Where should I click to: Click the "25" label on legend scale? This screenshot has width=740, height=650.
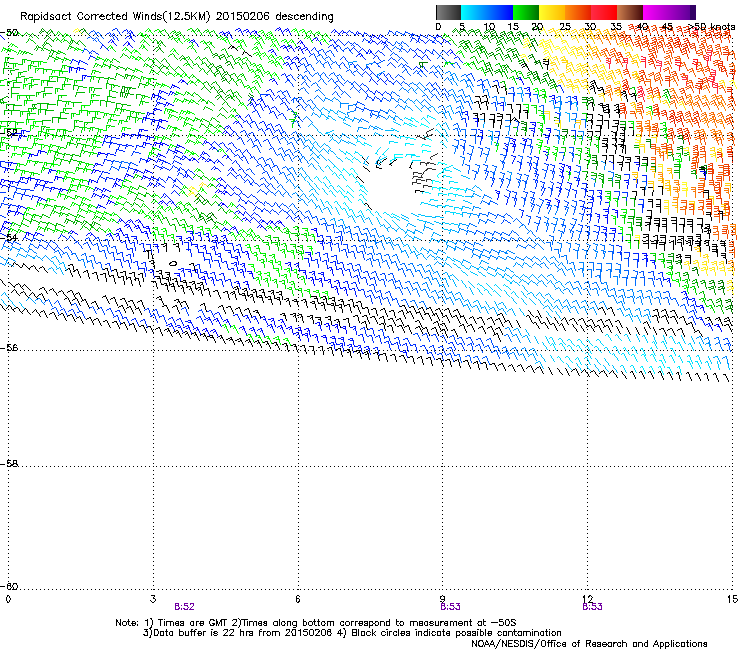[x=565, y=27]
